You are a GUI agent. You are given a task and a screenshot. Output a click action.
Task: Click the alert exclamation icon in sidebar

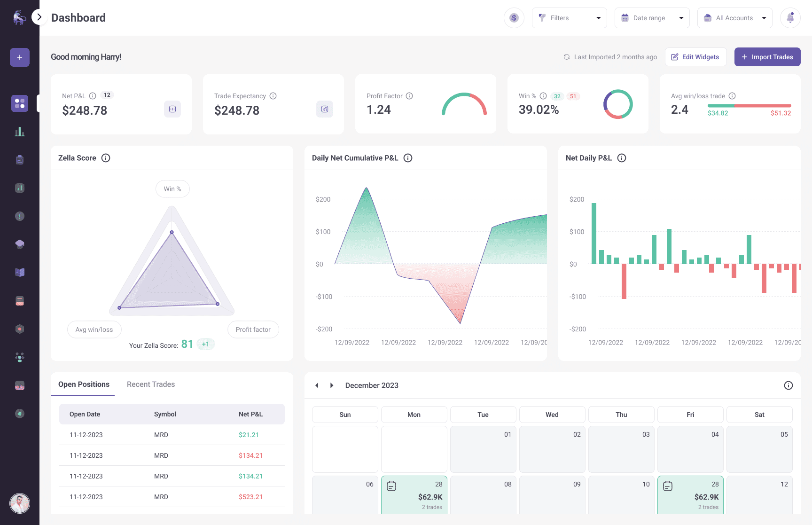tap(20, 216)
